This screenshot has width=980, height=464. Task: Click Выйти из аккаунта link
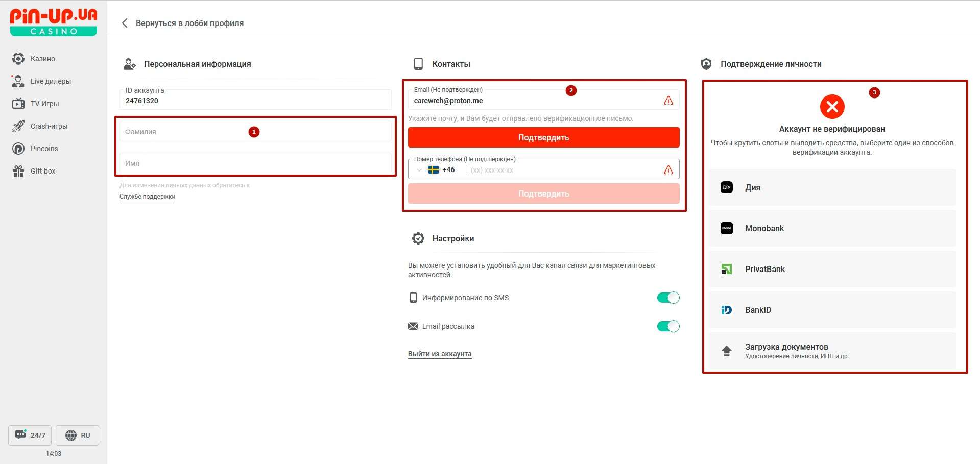tap(440, 354)
